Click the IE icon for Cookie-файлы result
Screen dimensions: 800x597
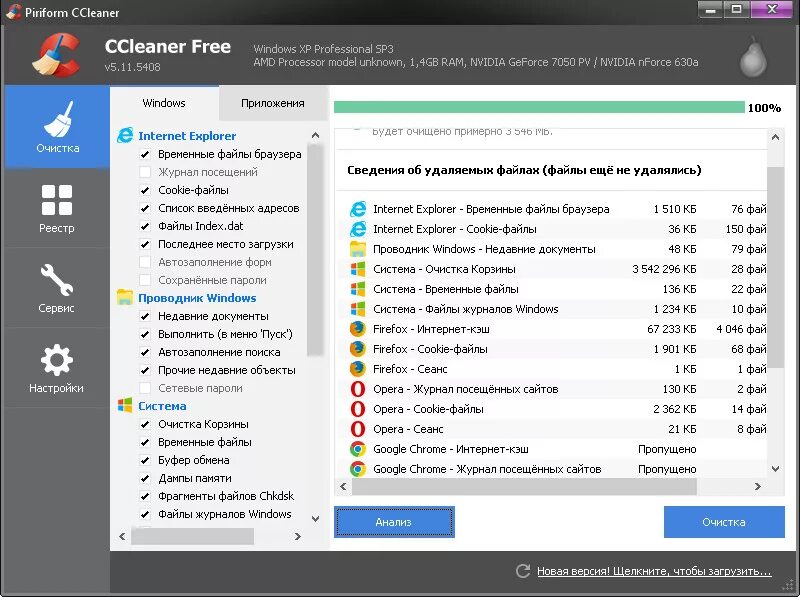(x=358, y=229)
